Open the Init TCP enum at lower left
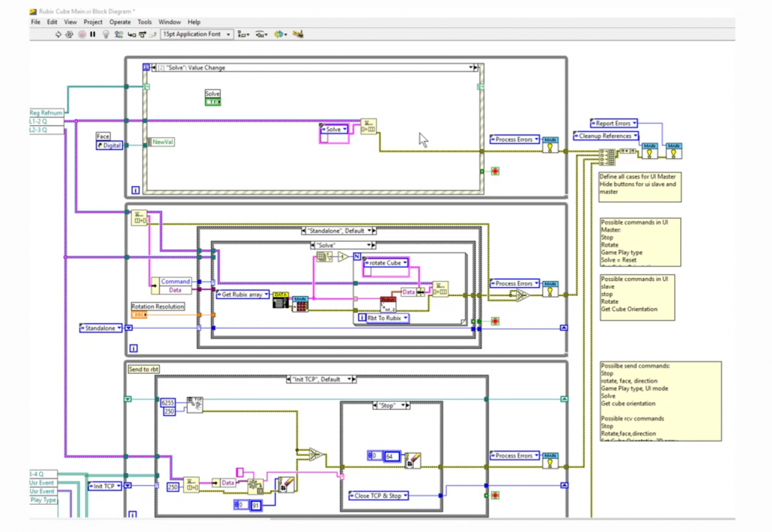Image resolution: width=772 pixels, height=532 pixels. (x=104, y=486)
